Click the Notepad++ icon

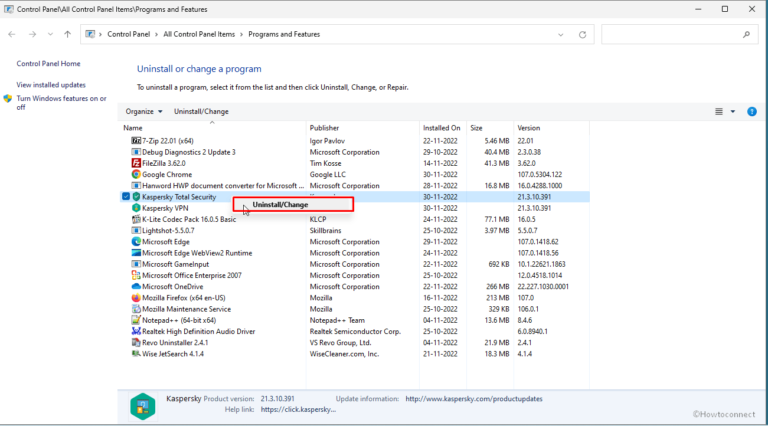(136, 320)
